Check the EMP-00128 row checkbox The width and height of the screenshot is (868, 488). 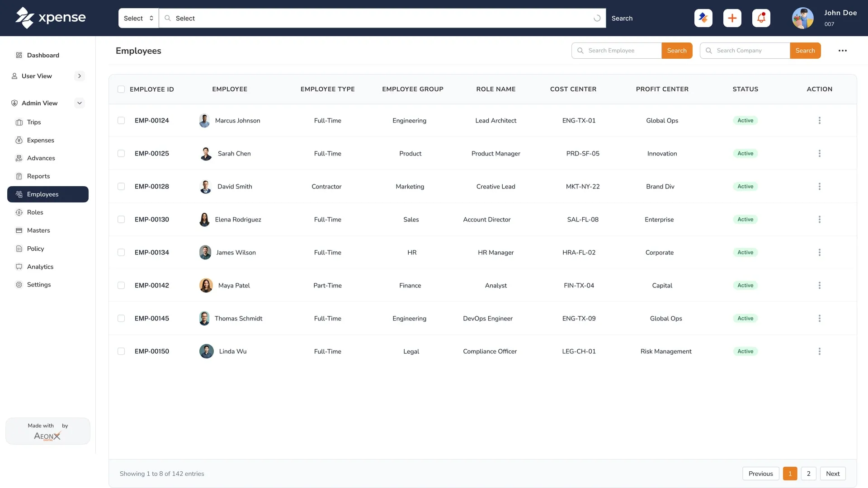pos(121,187)
